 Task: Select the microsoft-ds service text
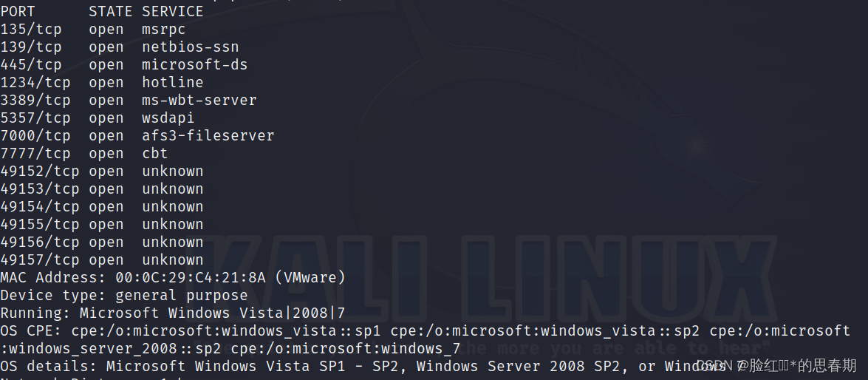pos(194,65)
